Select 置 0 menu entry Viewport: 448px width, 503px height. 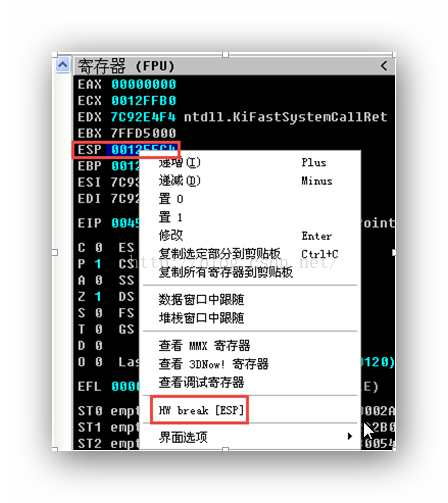(249, 199)
